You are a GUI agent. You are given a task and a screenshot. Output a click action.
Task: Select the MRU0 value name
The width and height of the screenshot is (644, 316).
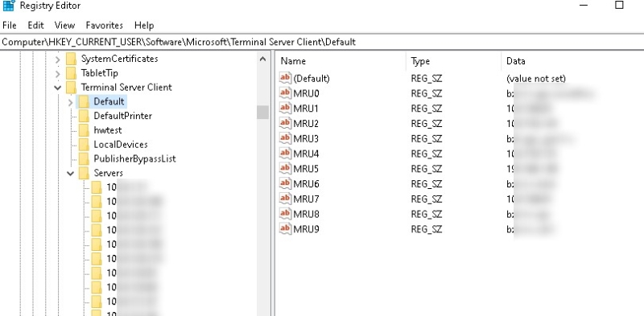pyautogui.click(x=307, y=93)
